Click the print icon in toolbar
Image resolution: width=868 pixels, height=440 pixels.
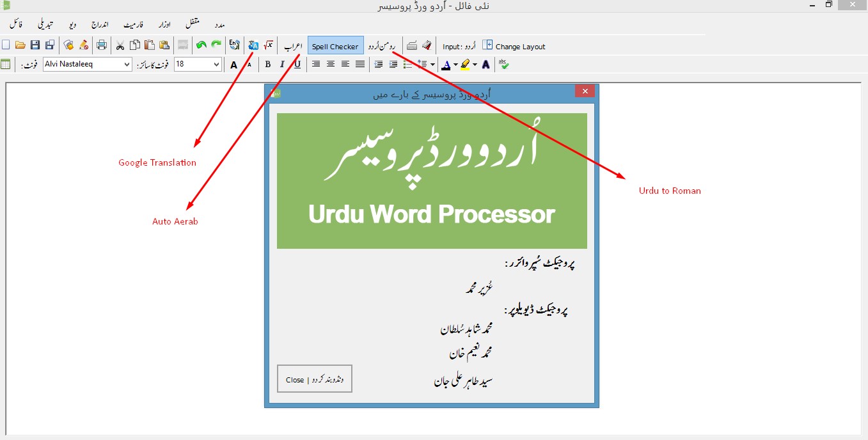point(101,45)
